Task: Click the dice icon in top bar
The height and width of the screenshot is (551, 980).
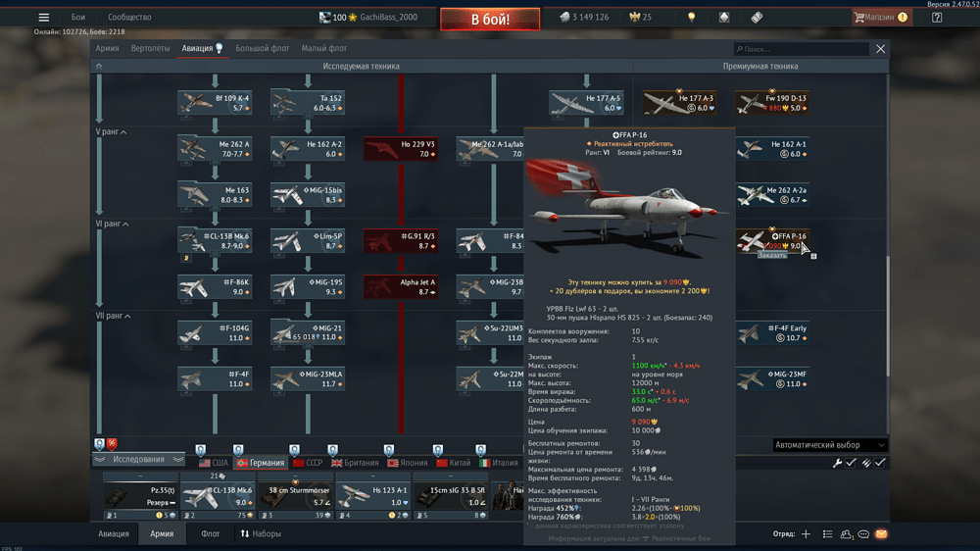Action: pyautogui.click(x=724, y=18)
